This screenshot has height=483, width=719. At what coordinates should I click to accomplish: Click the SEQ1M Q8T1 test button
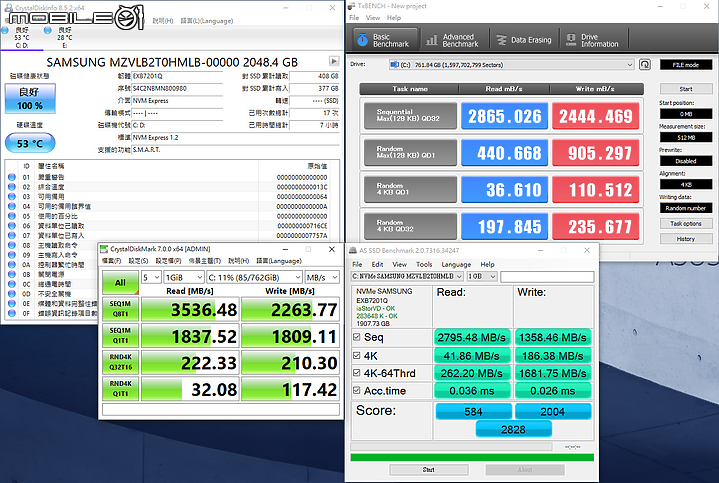(120, 309)
